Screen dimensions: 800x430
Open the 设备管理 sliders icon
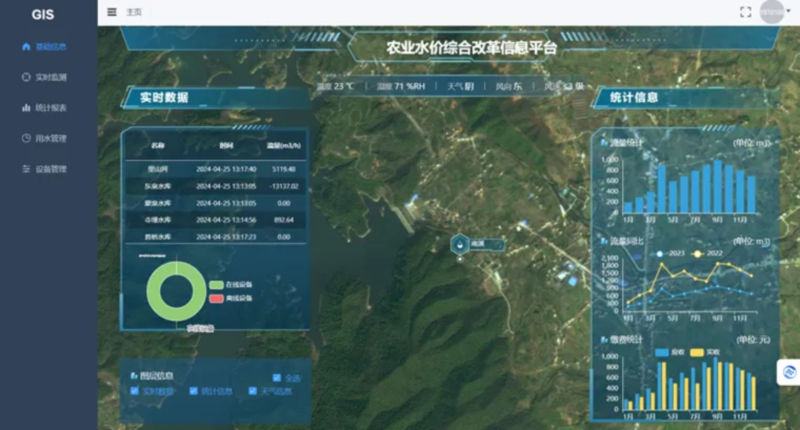(26, 169)
